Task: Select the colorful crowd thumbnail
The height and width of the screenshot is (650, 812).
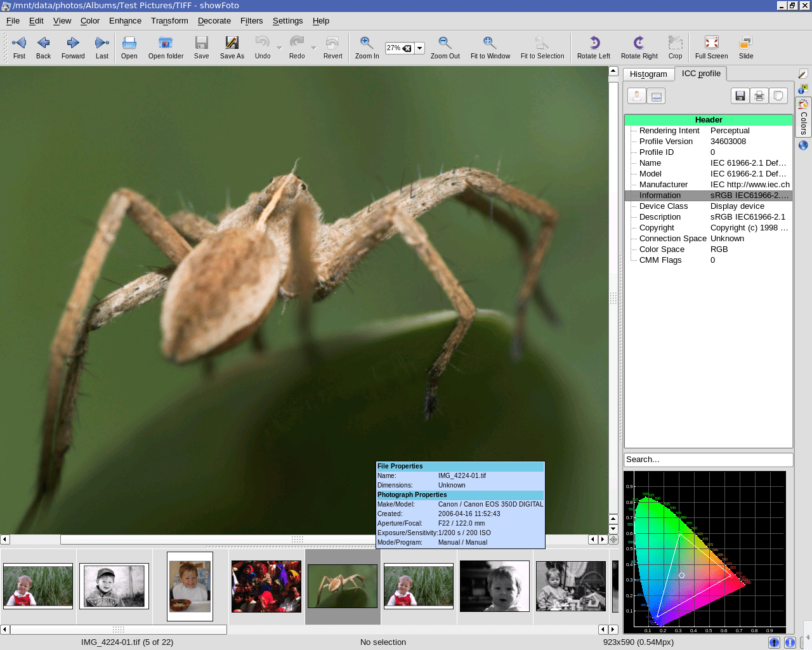Action: tap(266, 586)
